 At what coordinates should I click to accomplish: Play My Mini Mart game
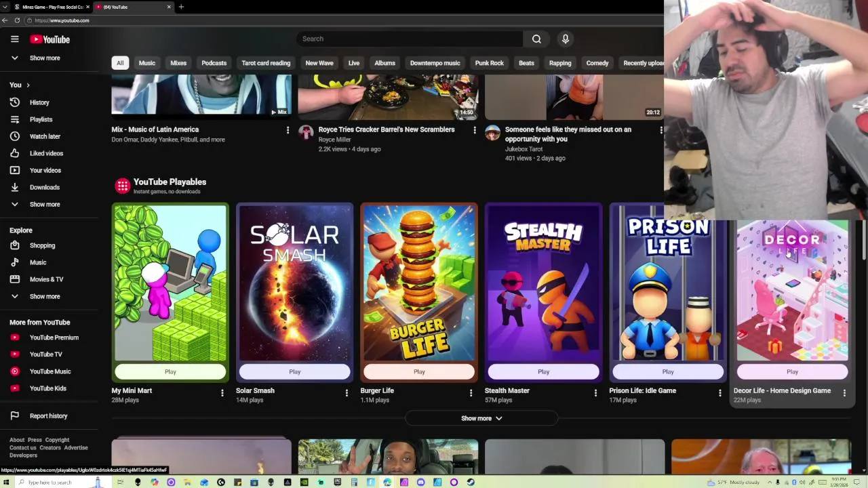[x=170, y=371]
